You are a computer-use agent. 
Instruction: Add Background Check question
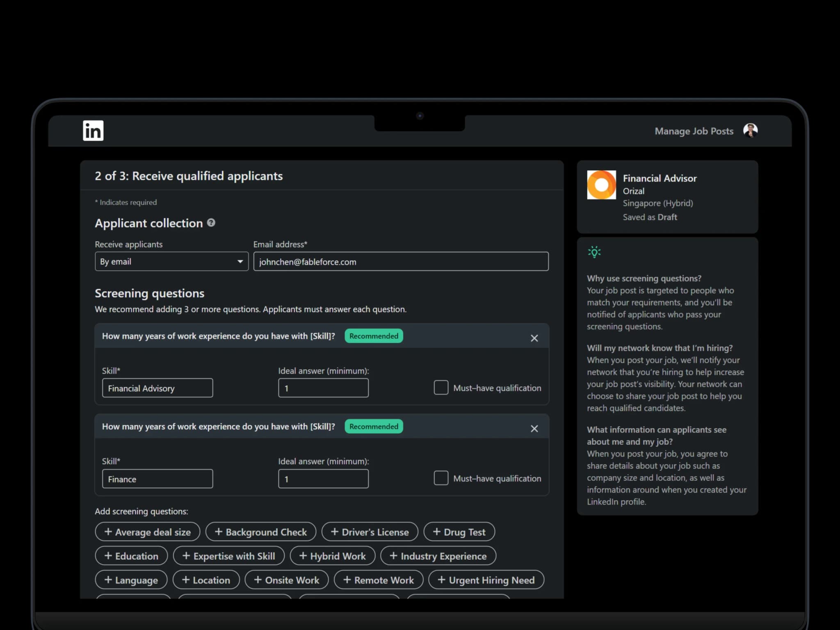[261, 532]
